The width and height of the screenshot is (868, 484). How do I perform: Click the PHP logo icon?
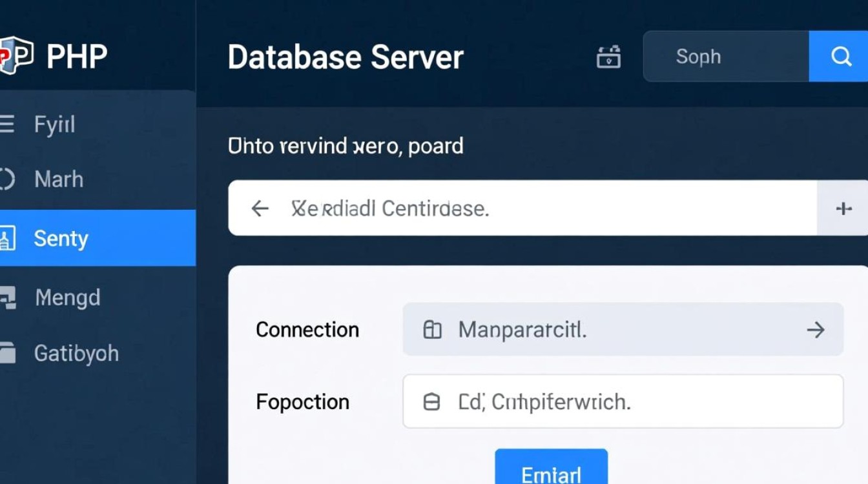click(x=14, y=56)
